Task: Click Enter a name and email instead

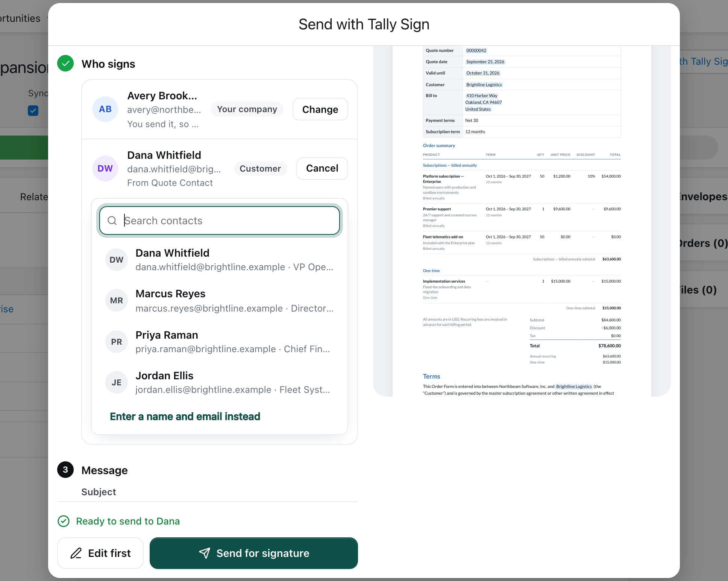Action: pyautogui.click(x=185, y=417)
